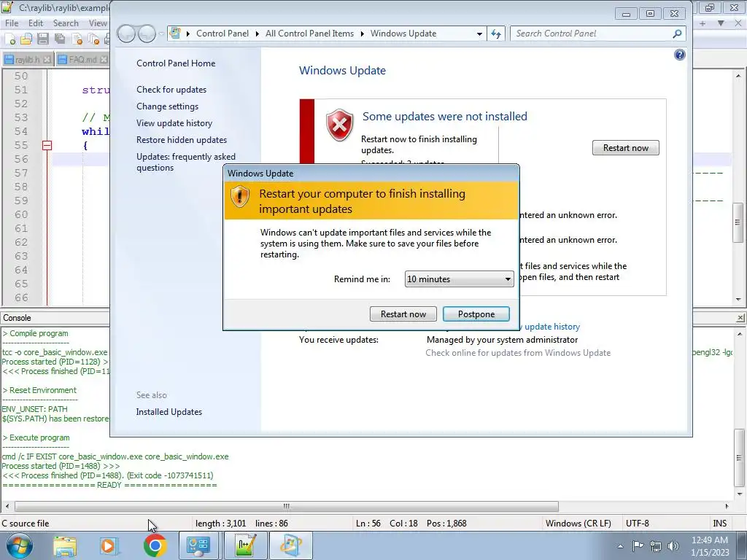The height and width of the screenshot is (560, 747).
Task: Click the network tray icon
Action: point(656,546)
